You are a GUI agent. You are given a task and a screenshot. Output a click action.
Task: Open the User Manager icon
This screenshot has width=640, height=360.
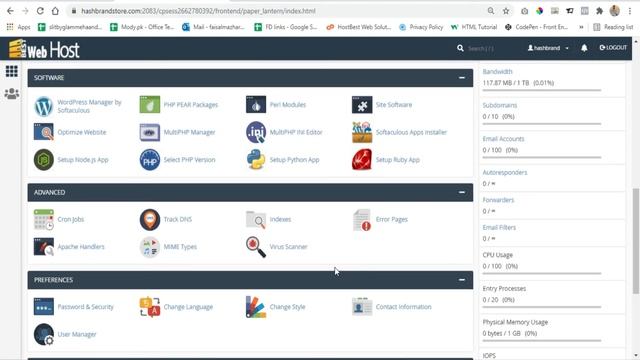tap(44, 334)
